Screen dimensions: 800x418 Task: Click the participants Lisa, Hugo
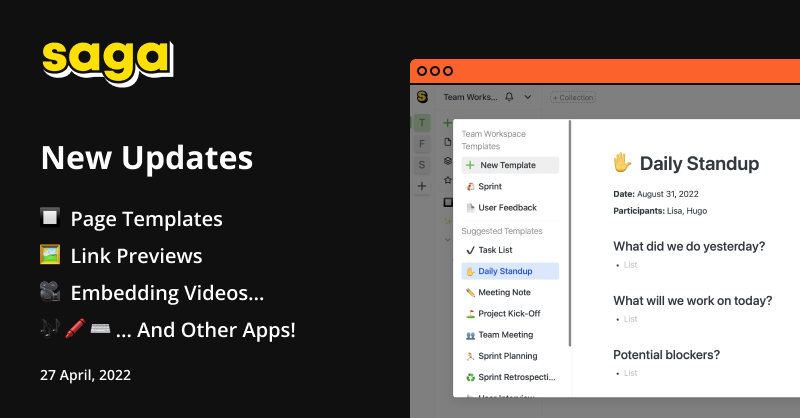(x=687, y=211)
